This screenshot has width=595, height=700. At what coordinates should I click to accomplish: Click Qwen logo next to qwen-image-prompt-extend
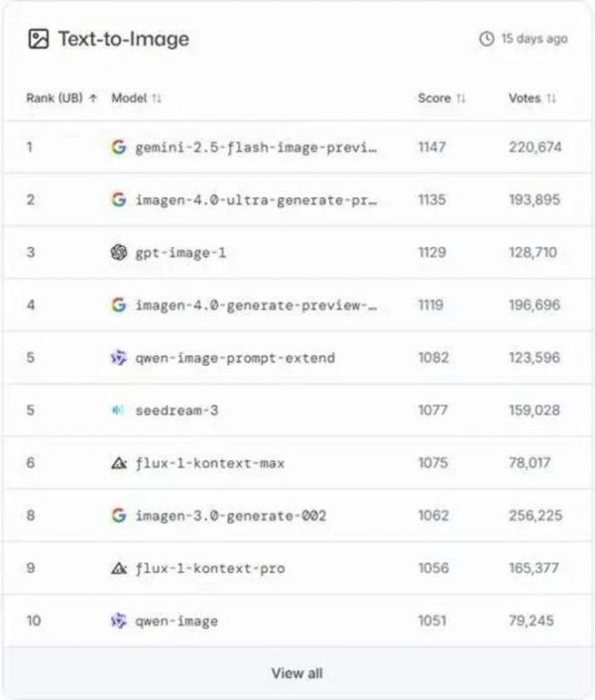click(x=119, y=358)
